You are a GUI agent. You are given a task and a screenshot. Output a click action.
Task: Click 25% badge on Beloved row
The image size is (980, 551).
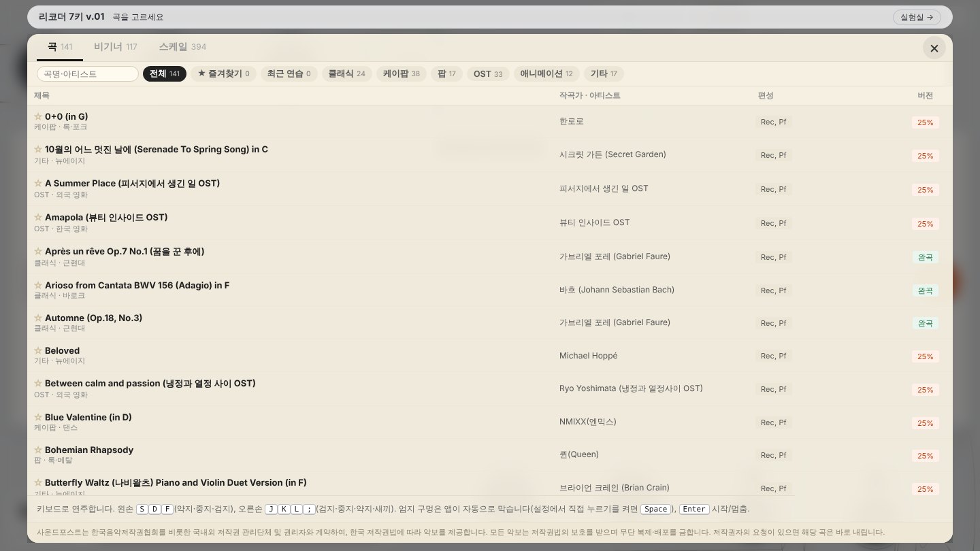coord(925,356)
